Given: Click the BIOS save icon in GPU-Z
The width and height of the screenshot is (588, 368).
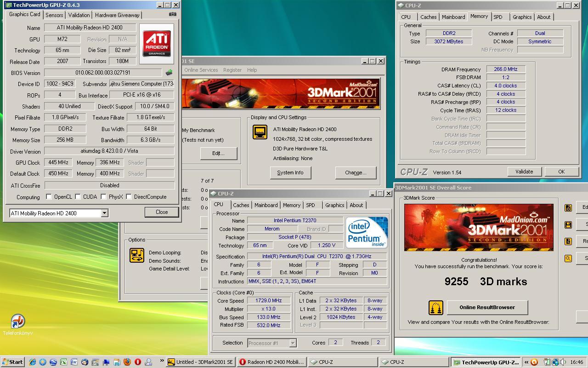Looking at the screenshot, I should coord(169,73).
